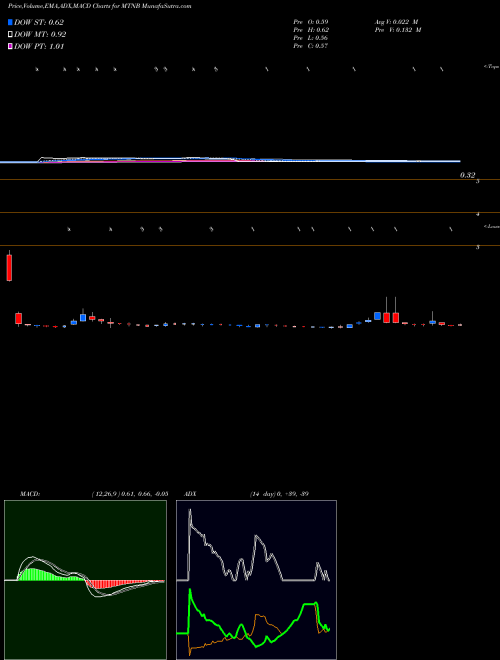This screenshot has width=500, height=660.
Task: Click the 'Pre V: 0.132 M' value
Action: (x=398, y=30)
